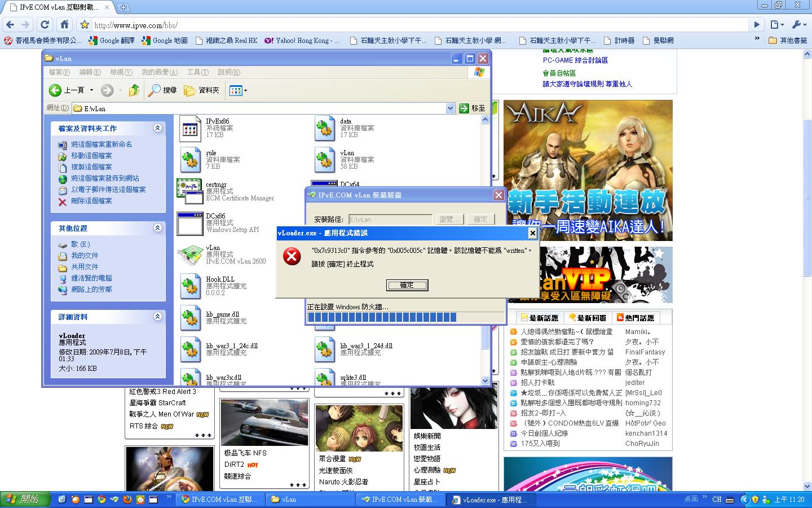The width and height of the screenshot is (812, 508).
Task: Select the IPvEx86 system file icon
Action: [x=190, y=129]
